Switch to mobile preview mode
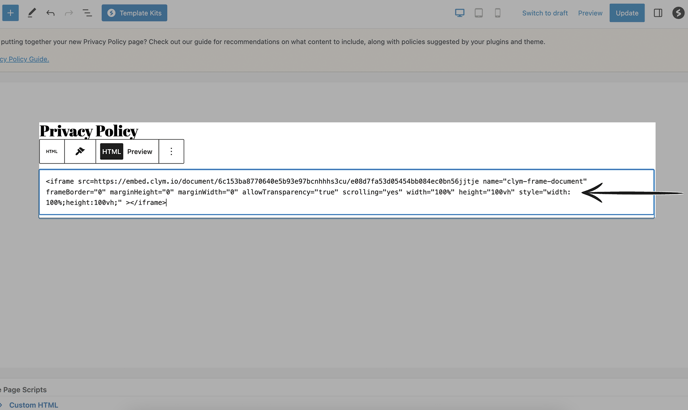Viewport: 688px width, 410px height. [x=498, y=13]
